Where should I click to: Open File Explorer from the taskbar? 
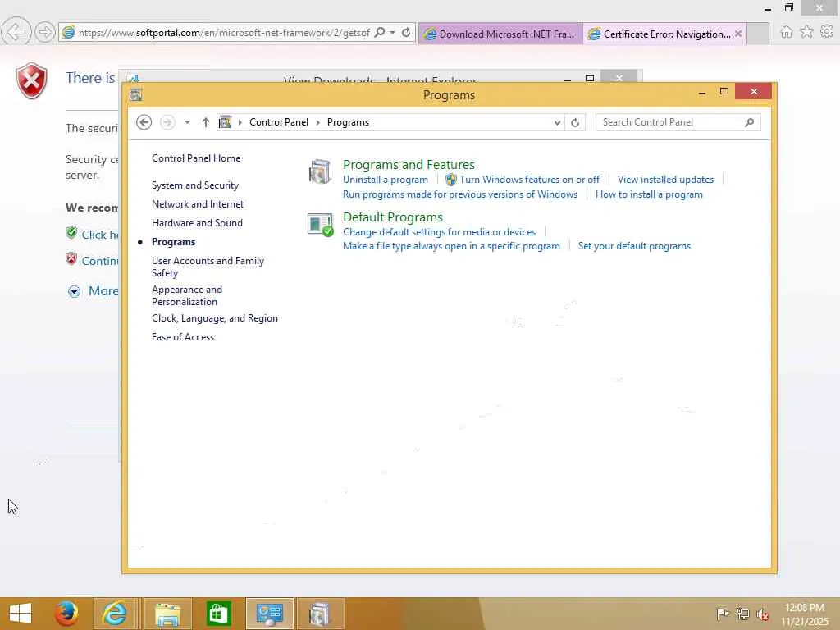[x=167, y=614]
